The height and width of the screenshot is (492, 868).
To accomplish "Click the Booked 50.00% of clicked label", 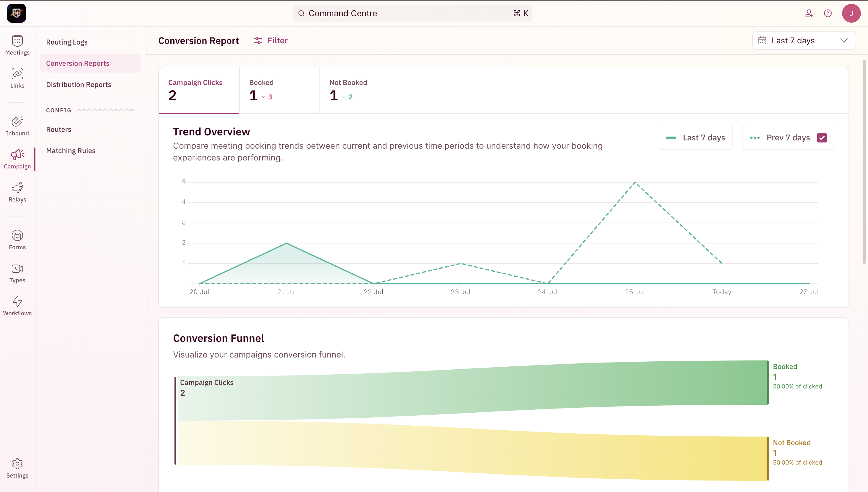I will 797,386.
